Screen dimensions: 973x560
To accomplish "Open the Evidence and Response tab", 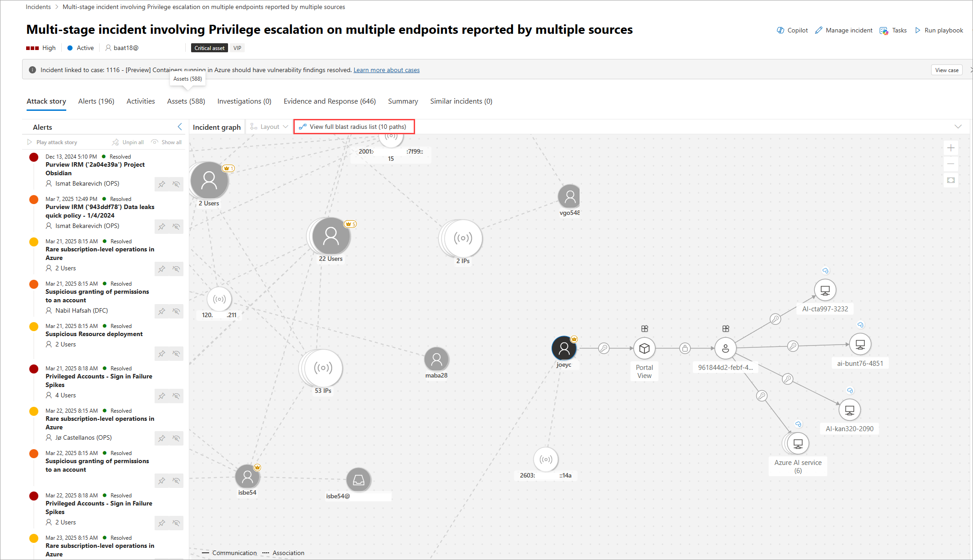I will pyautogui.click(x=329, y=101).
